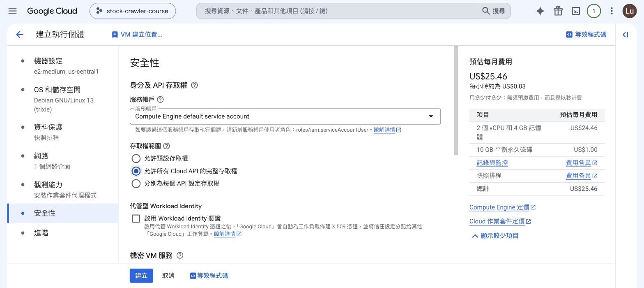Select 允許預設存取權 radio button

click(x=136, y=158)
